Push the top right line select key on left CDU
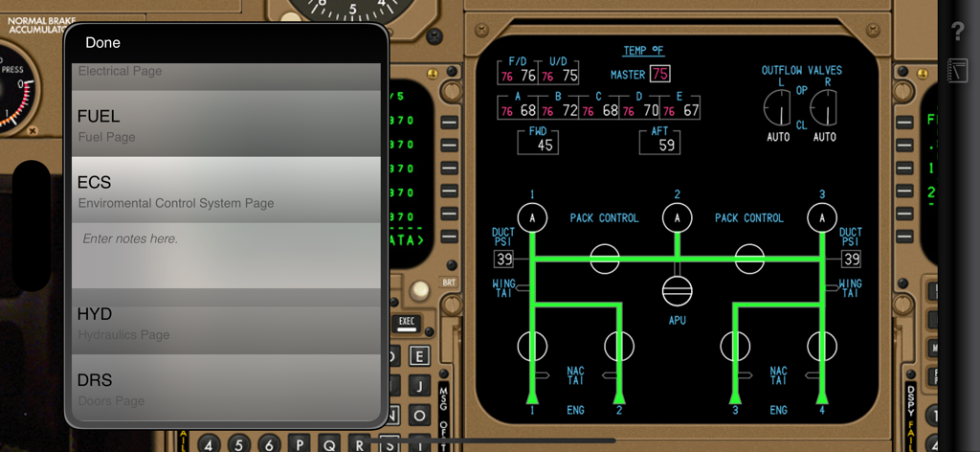 click(450, 122)
